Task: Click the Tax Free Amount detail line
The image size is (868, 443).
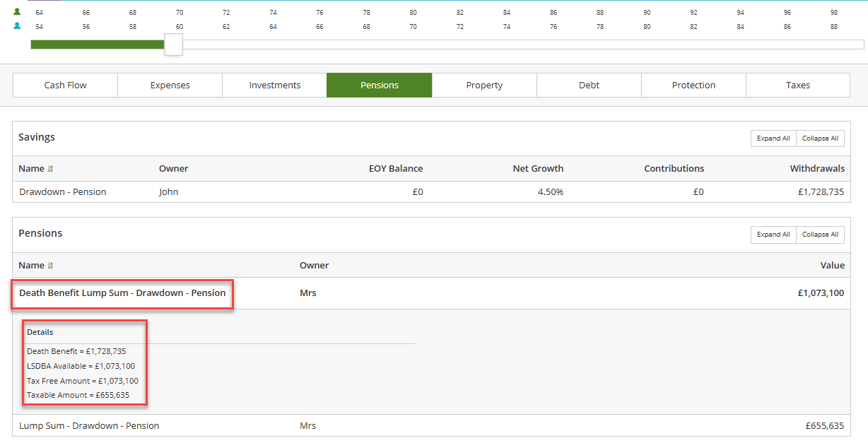Action: tap(83, 381)
